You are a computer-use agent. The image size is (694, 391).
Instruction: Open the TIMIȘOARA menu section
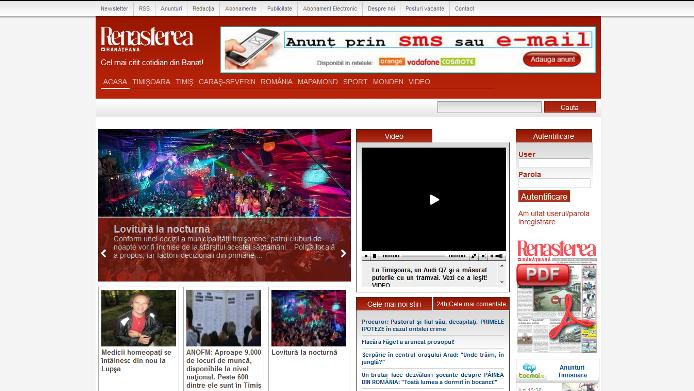click(x=151, y=82)
